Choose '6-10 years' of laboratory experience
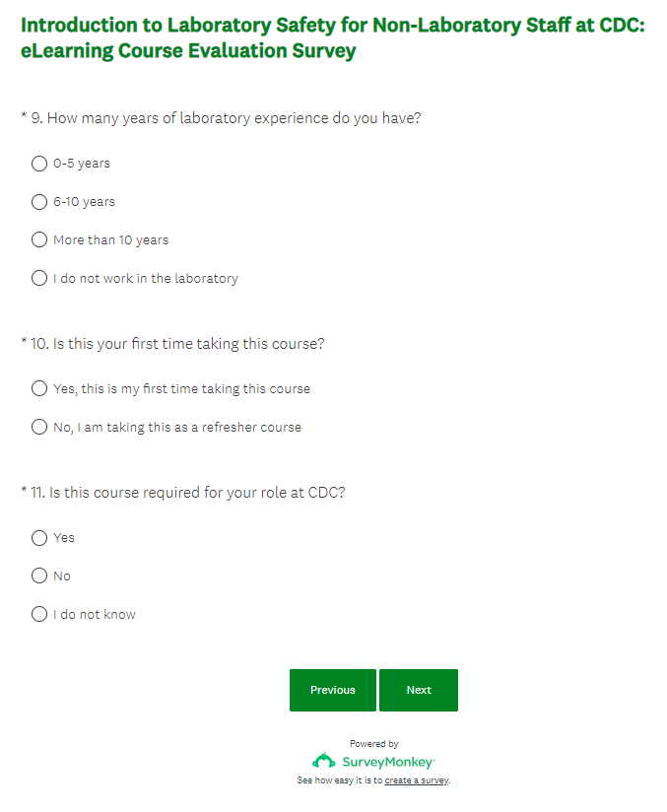Screen dimensions: 667x812 [x=39, y=202]
